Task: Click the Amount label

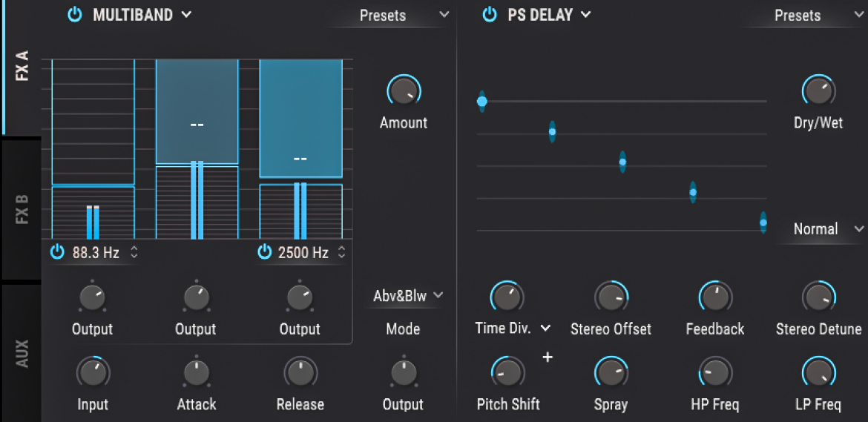Action: 404,123
